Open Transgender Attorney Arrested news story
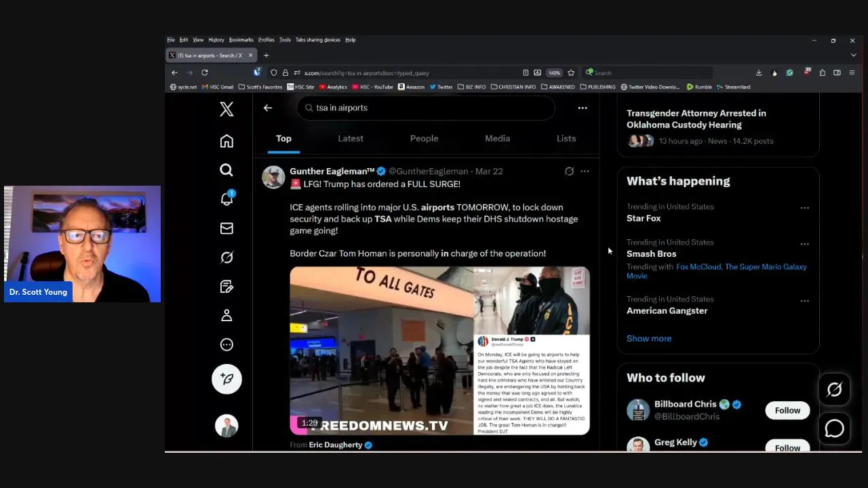The width and height of the screenshot is (868, 488). click(696, 119)
